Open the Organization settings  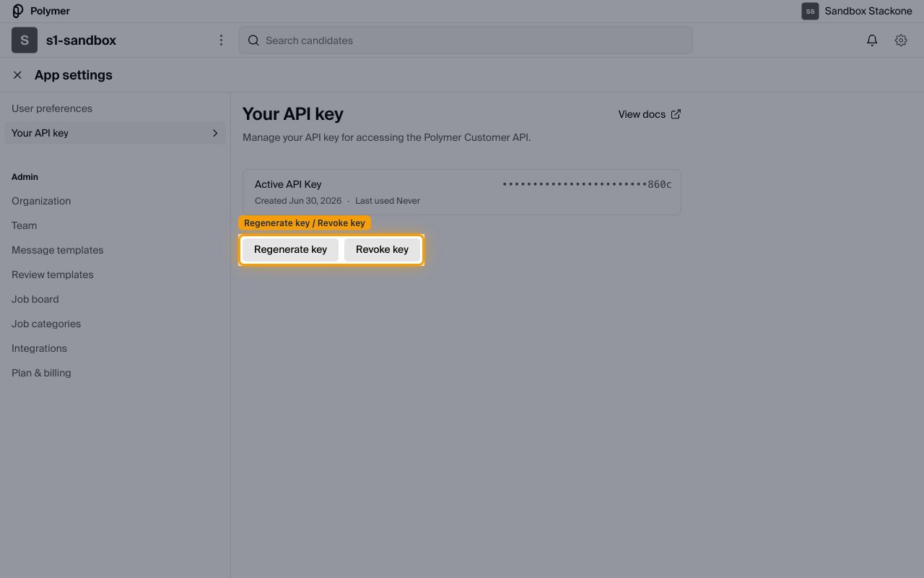(x=41, y=201)
